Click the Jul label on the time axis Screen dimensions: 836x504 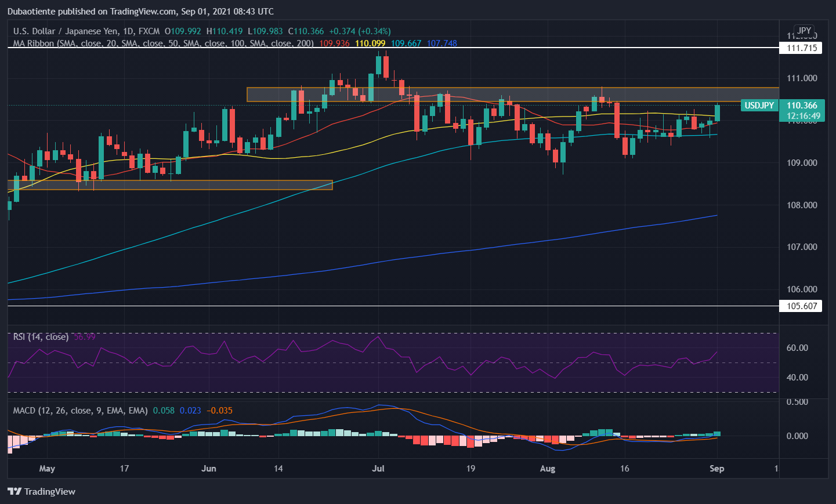tap(378, 469)
